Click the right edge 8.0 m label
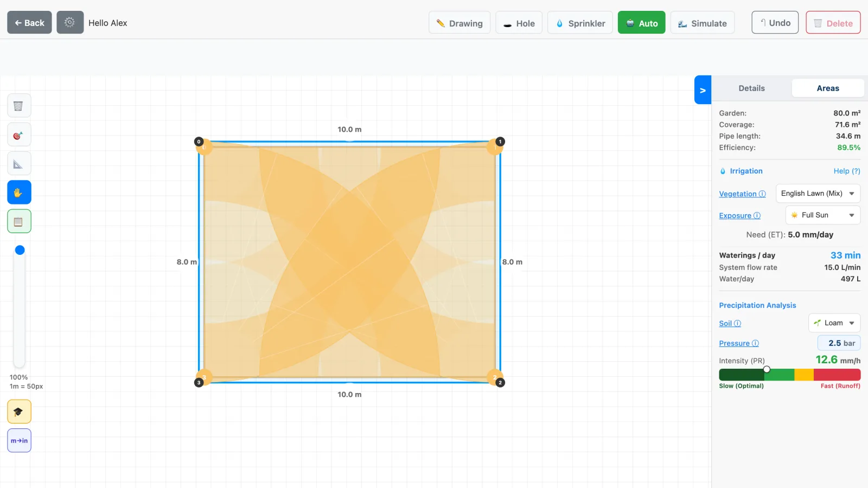Viewport: 868px width, 488px height. (512, 262)
